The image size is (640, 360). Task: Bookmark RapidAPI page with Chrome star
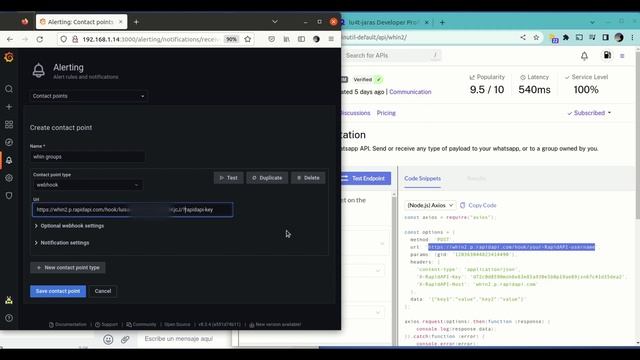click(536, 37)
